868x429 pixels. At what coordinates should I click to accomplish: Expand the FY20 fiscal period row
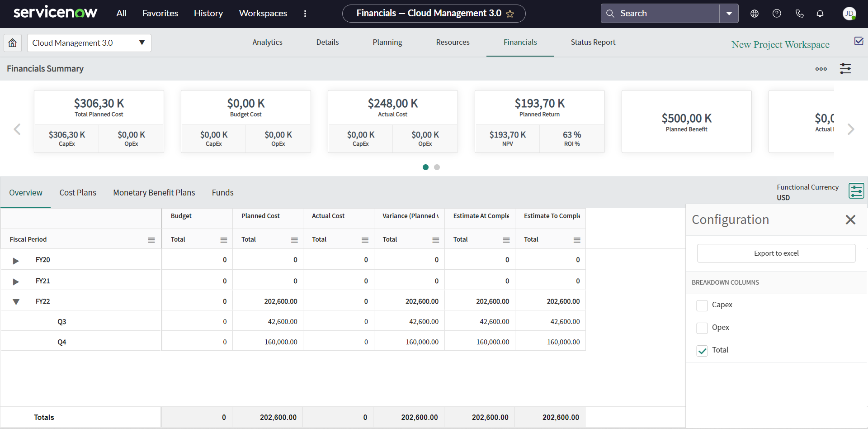(16, 260)
